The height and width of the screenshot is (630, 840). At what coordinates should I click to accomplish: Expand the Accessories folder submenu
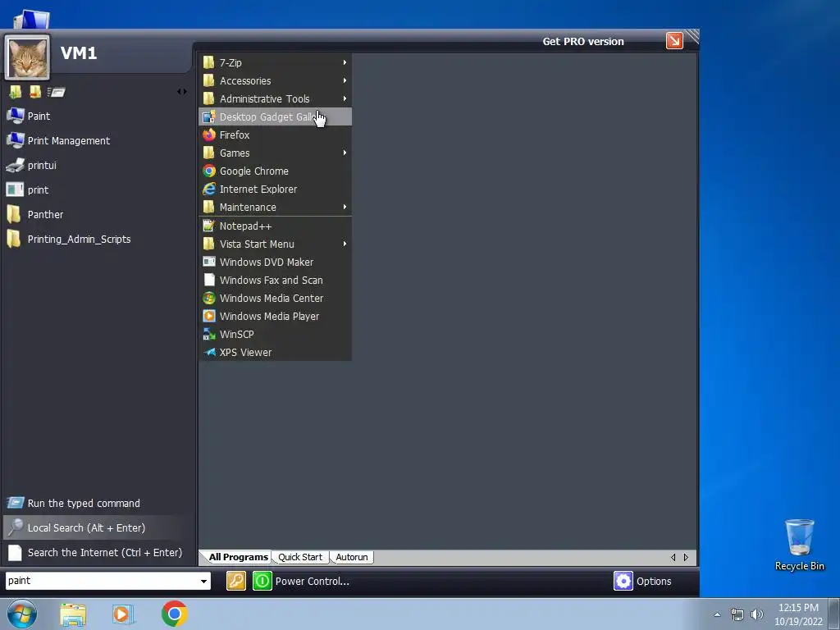point(275,81)
